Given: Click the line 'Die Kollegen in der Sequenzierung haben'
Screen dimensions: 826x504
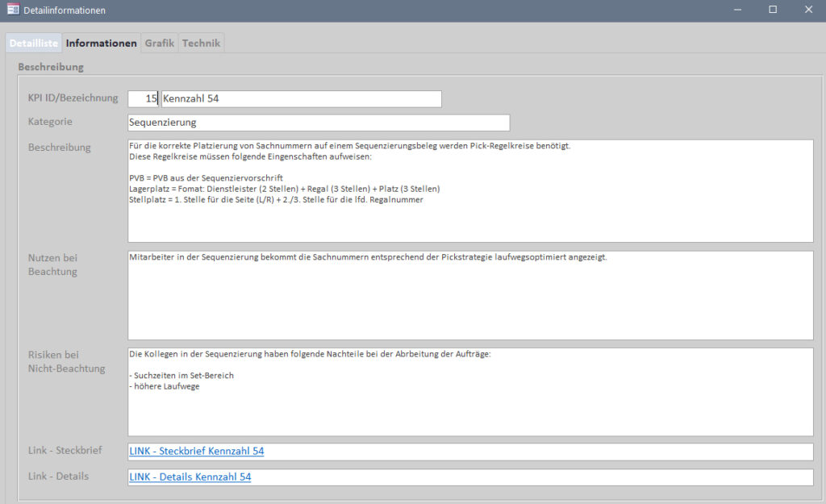Looking at the screenshot, I should point(310,354).
